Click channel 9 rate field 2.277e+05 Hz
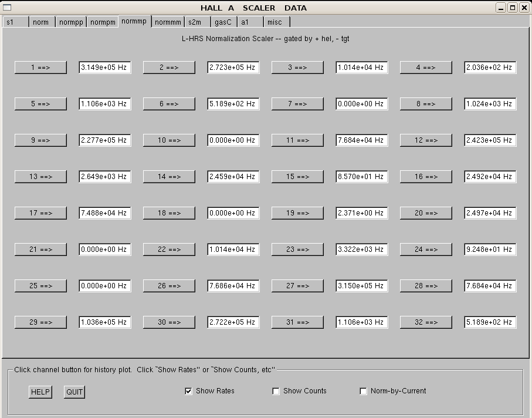Image resolution: width=532 pixels, height=418 pixels. [x=105, y=140]
